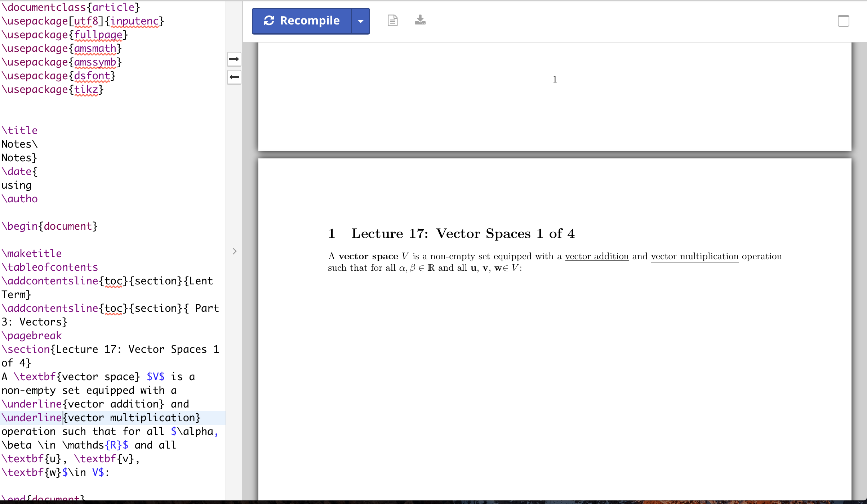Expand the file tree panel chevron

[x=235, y=251]
